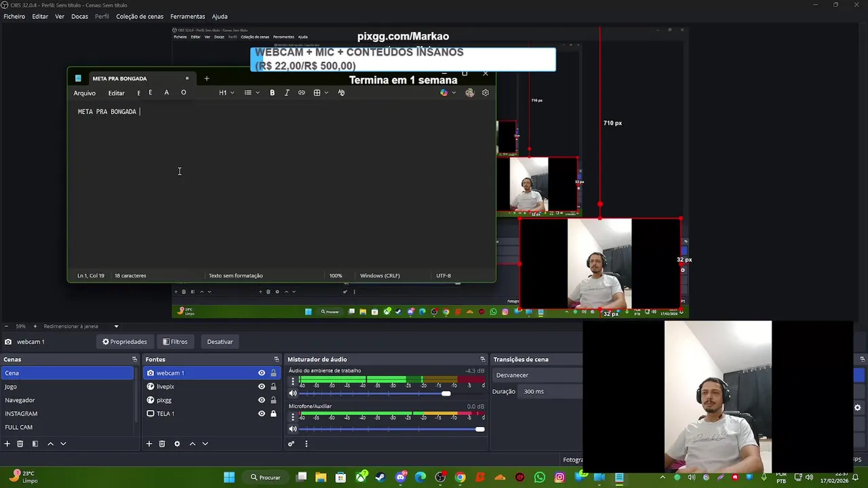Click the taskbar Procurar search box
Image resolution: width=868 pixels, height=488 pixels.
coord(265,477)
